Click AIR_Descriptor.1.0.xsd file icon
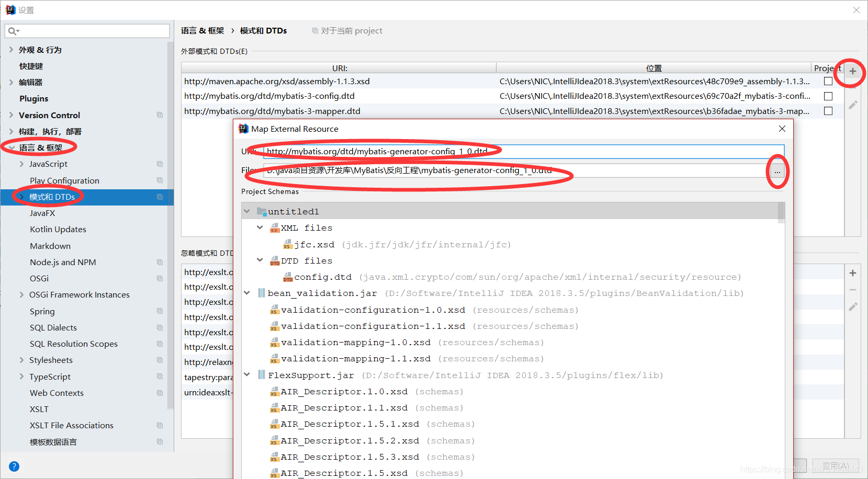The image size is (868, 479). (275, 392)
